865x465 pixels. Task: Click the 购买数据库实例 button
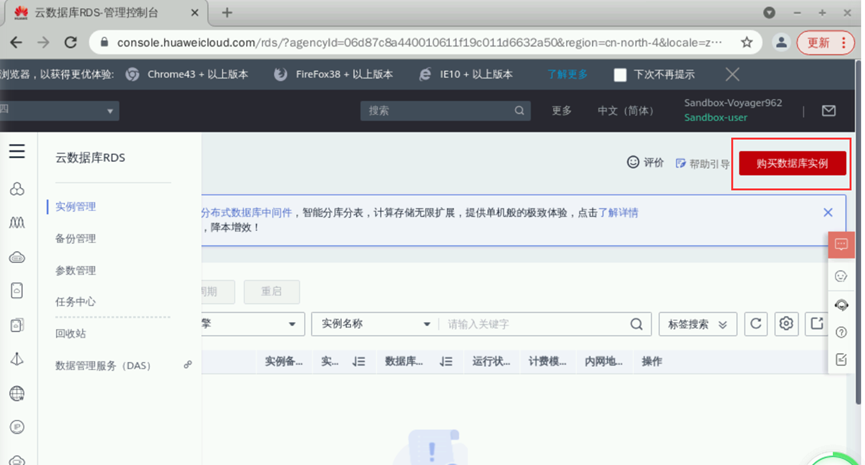pos(792,163)
